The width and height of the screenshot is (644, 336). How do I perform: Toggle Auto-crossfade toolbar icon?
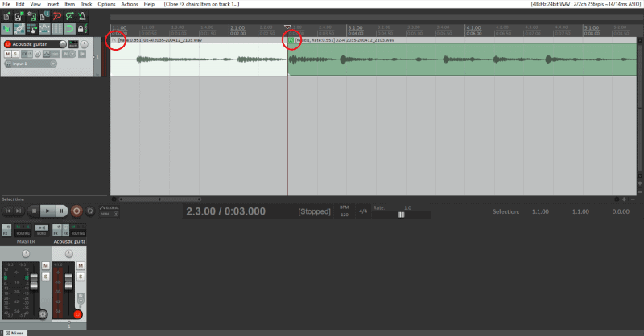pyautogui.click(x=6, y=29)
